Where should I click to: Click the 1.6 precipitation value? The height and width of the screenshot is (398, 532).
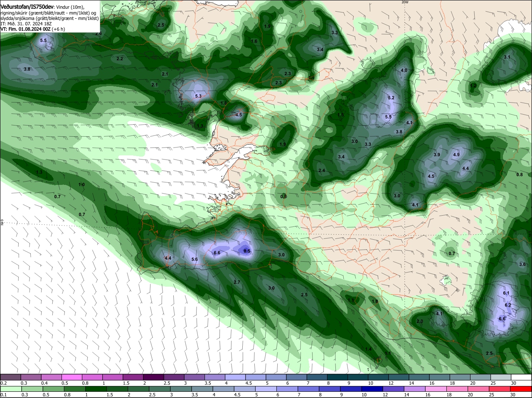(254, 41)
